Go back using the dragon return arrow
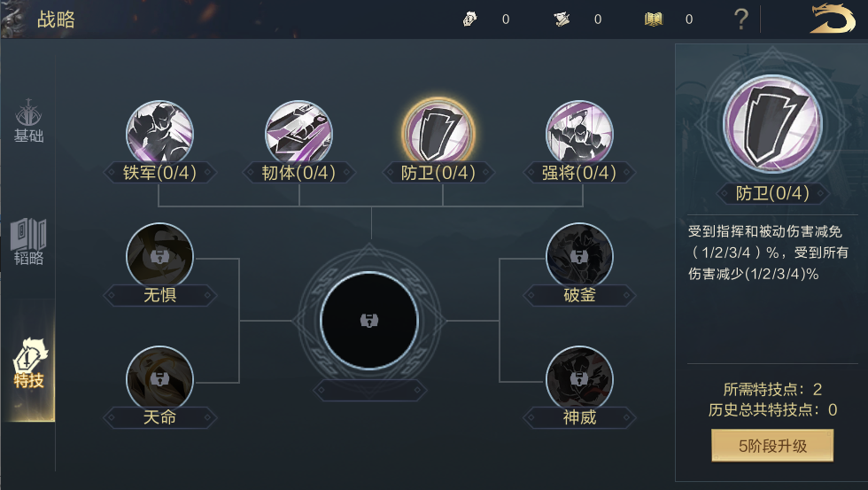This screenshot has width=868, height=490. [832, 19]
